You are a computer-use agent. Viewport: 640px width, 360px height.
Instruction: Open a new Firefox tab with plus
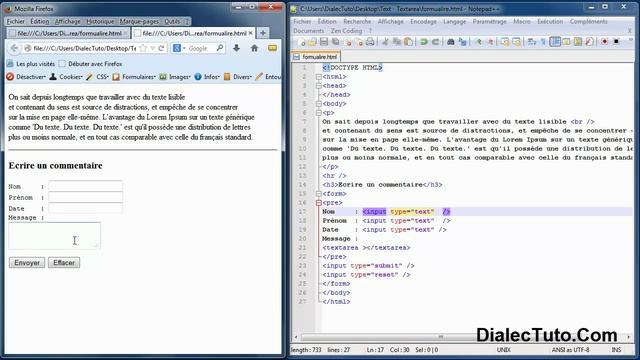click(263, 33)
